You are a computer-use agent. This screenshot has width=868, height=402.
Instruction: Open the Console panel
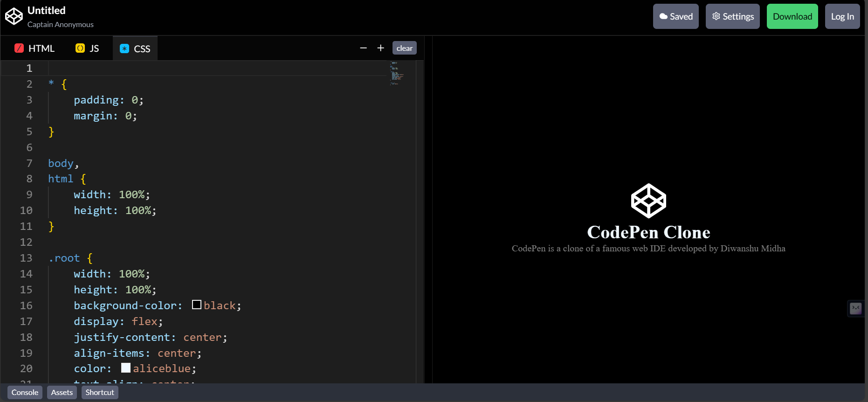click(x=25, y=392)
